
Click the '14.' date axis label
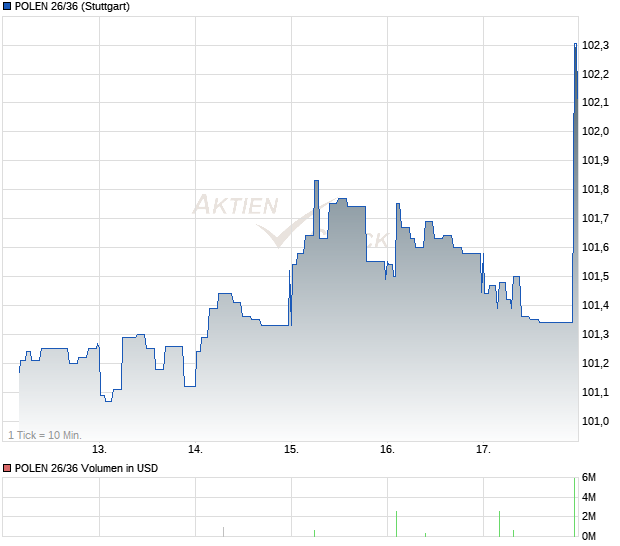[x=195, y=450]
